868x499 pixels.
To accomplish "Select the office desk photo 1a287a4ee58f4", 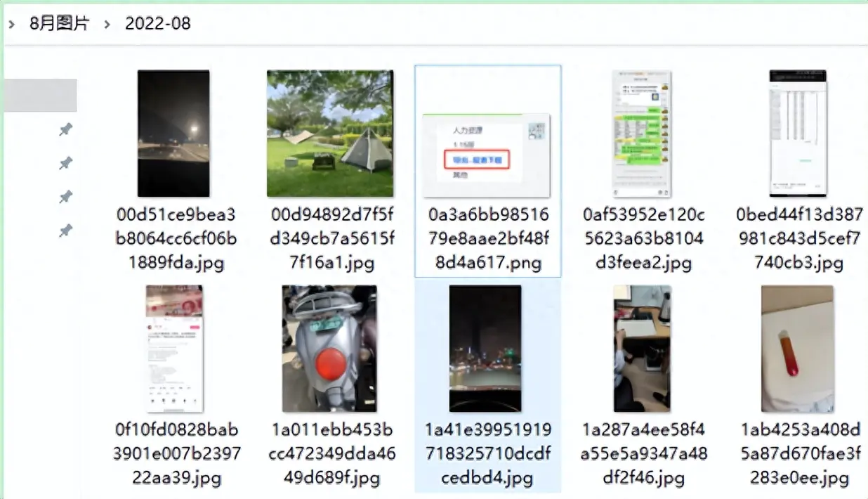I will click(x=642, y=349).
